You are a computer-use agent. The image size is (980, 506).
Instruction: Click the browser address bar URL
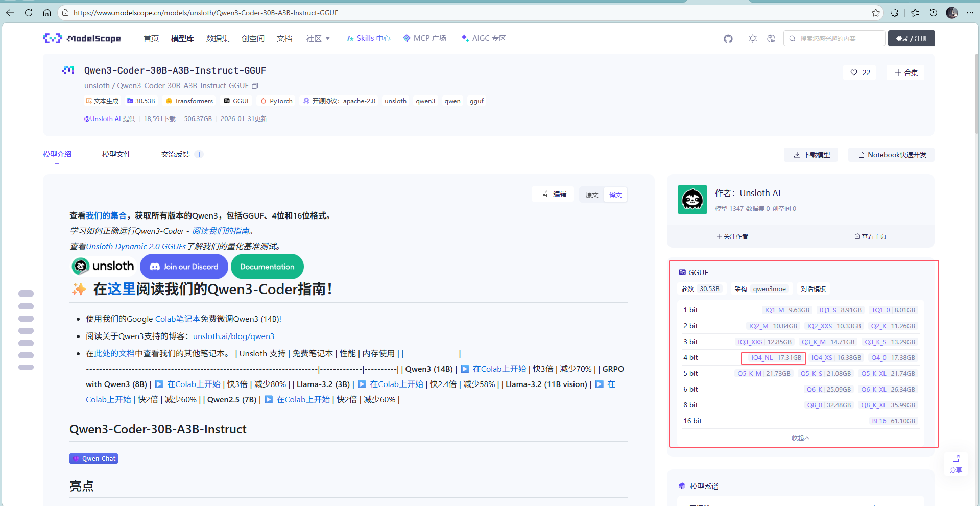206,13
